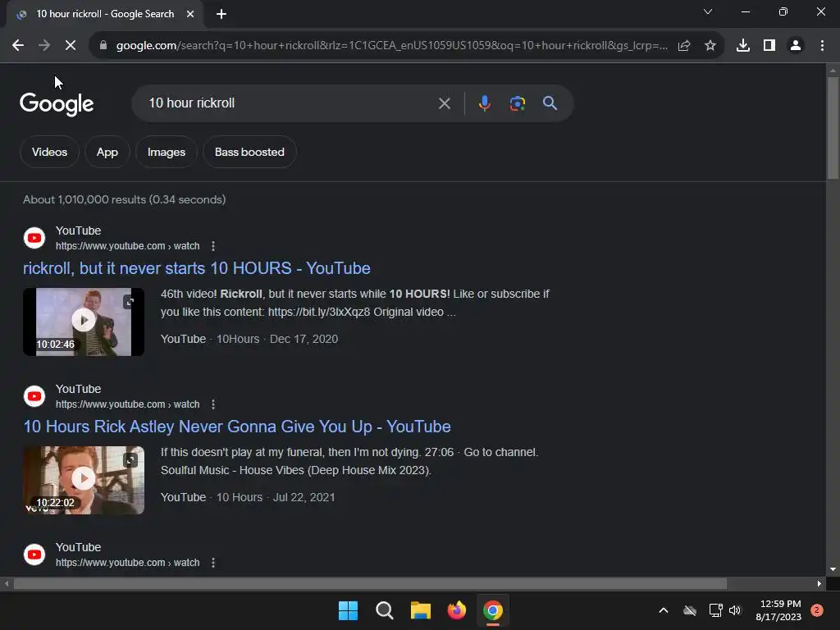Click the YouTube favicon of first result
The image size is (840, 630).
34,238
